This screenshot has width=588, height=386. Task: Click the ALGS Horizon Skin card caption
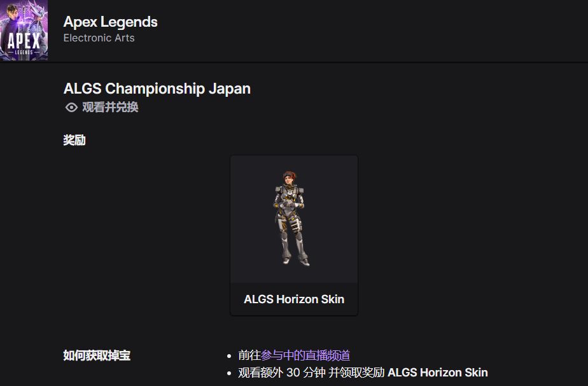294,299
